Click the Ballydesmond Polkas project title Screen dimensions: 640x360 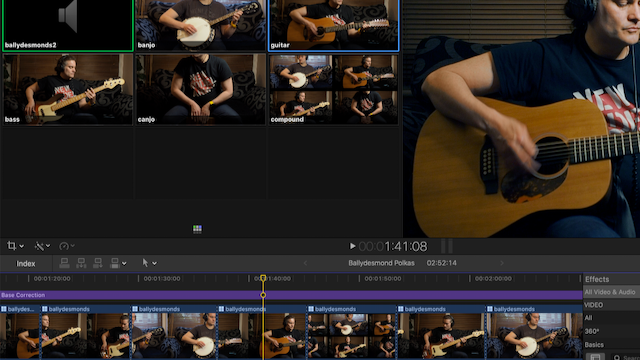tap(381, 263)
